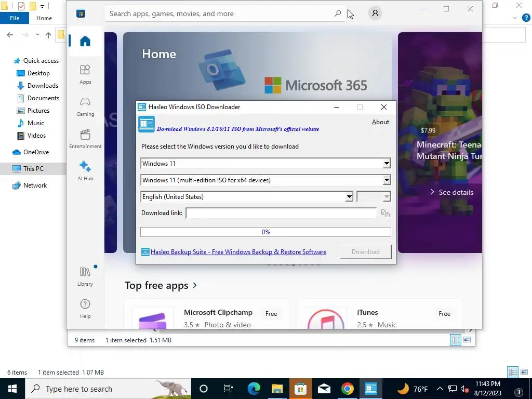
Task: Switch File Explorer to large icons view
Action: [524, 372]
